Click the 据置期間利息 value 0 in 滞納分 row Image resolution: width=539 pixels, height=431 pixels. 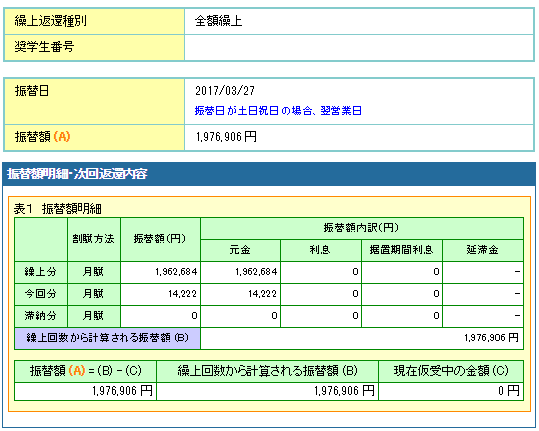[x=436, y=316]
